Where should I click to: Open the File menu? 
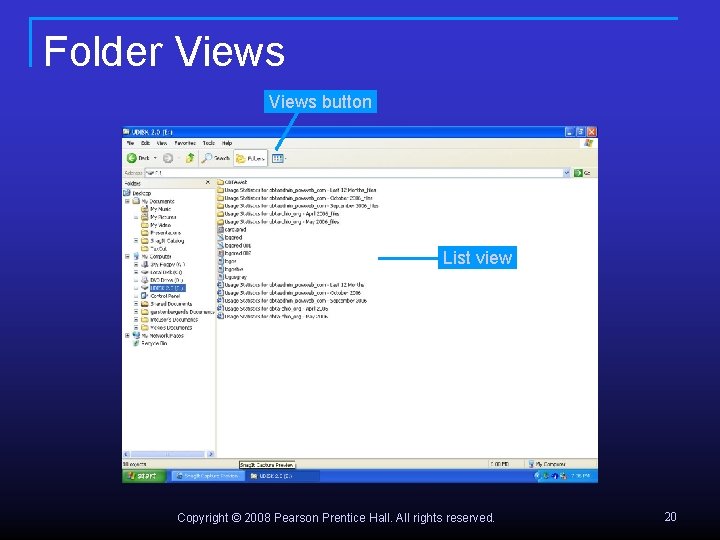(130, 143)
